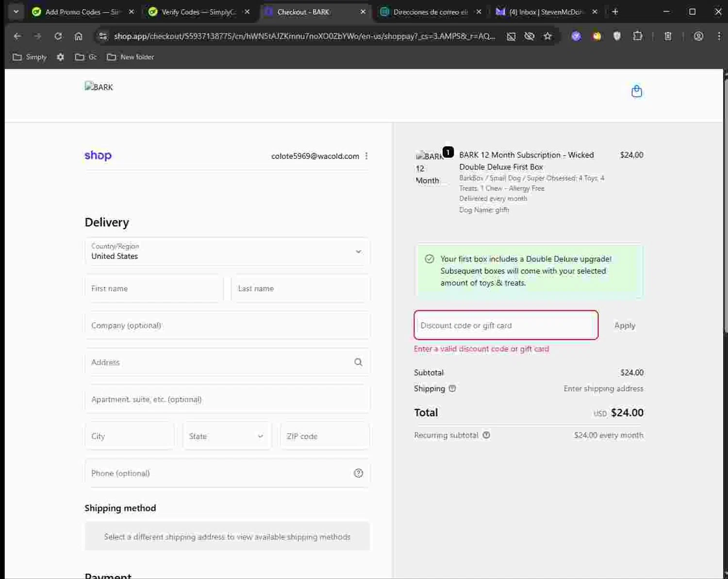Viewport: 728px width, 579px height.
Task: Go forward with the browser forward arrow
Action: [38, 36]
